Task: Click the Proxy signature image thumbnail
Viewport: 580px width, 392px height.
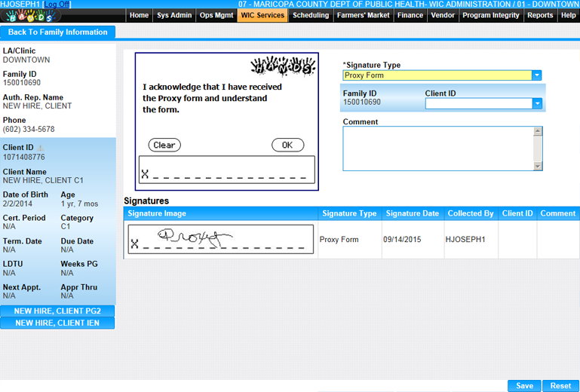Action: coord(220,240)
